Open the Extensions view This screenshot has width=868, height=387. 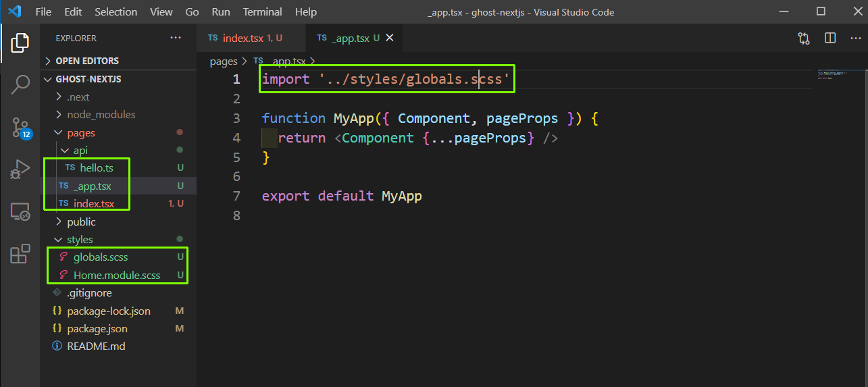click(20, 254)
